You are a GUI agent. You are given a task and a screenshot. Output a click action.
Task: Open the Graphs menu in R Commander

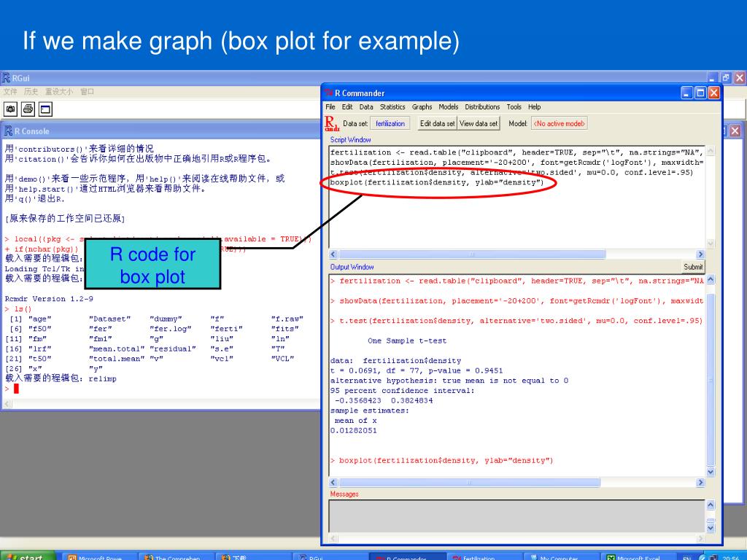422,106
